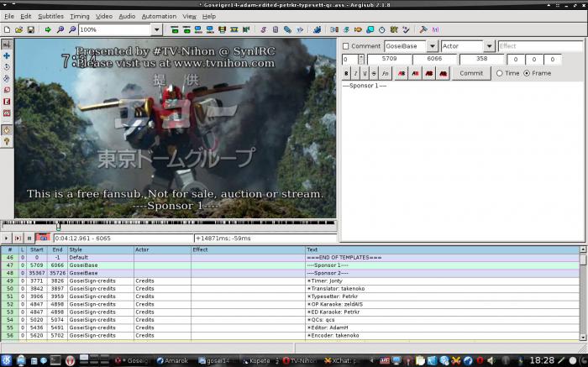The height and width of the screenshot is (367, 588).
Task: Select the rotate-Z video tool
Action: point(7,67)
